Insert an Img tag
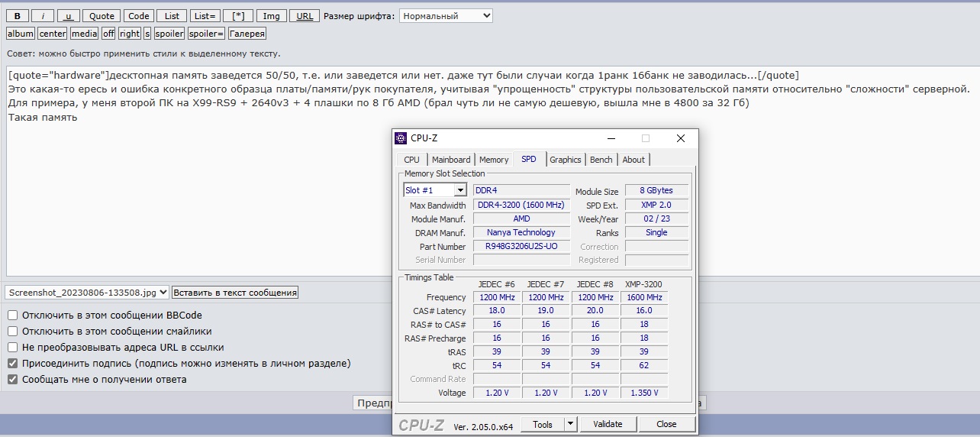This screenshot has width=980, height=437. tap(271, 16)
